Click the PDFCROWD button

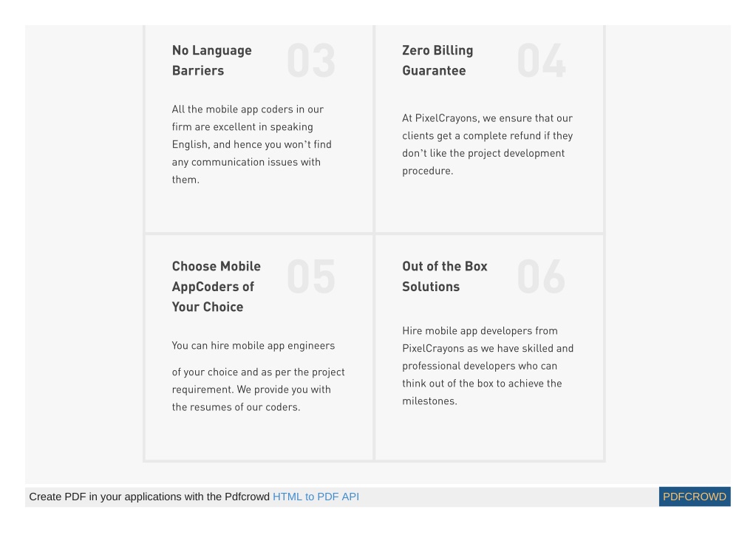(694, 497)
